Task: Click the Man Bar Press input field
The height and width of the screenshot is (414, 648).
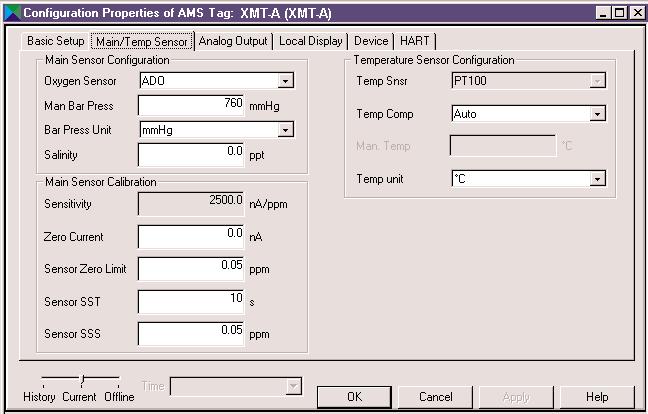Action: click(x=191, y=106)
